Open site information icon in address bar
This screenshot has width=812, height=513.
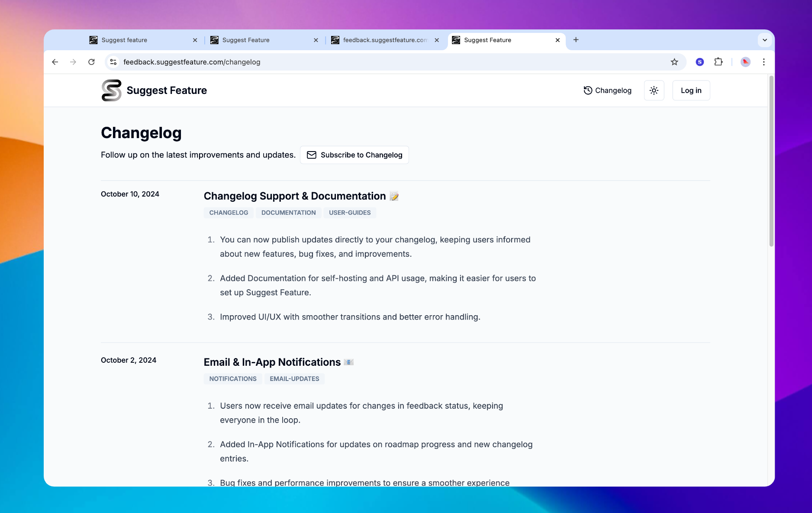click(x=113, y=62)
